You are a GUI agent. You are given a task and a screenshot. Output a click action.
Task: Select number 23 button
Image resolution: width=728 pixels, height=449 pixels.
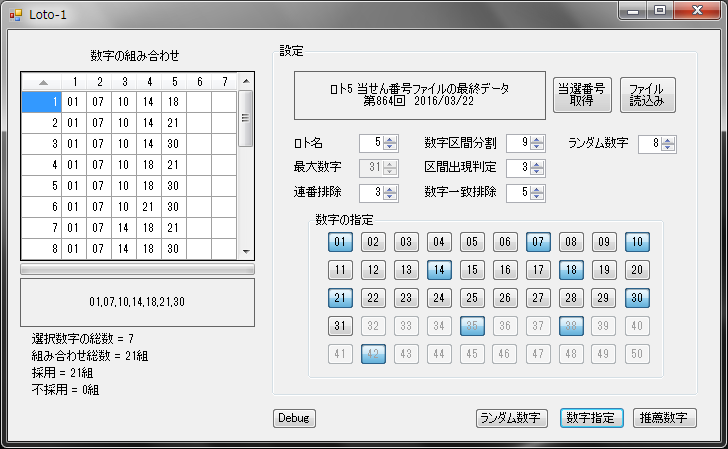tap(406, 298)
